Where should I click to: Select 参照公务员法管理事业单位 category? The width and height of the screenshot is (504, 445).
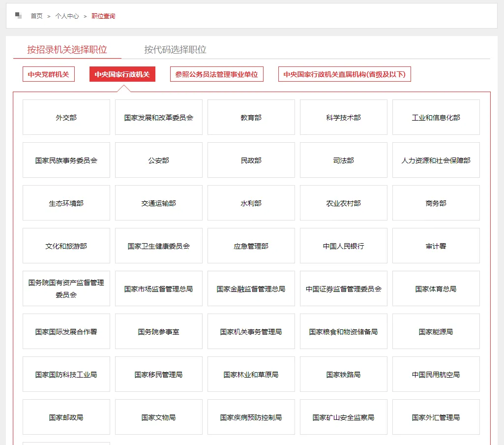pyautogui.click(x=217, y=74)
